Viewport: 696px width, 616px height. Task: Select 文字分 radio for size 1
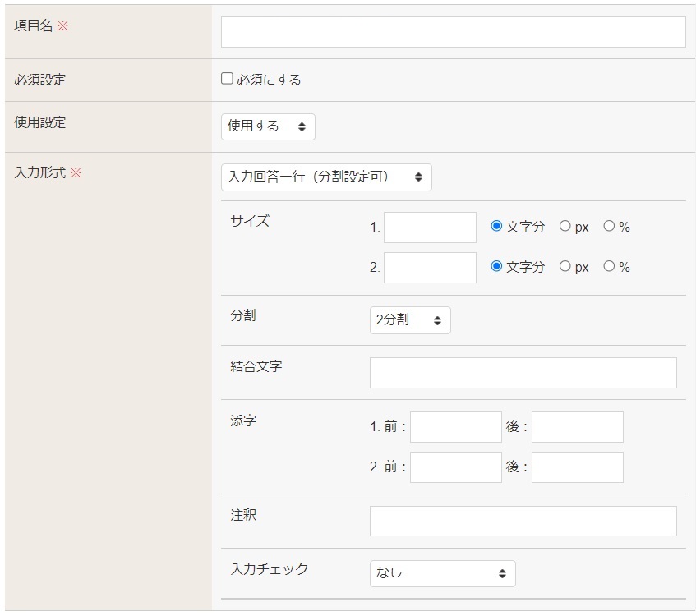point(496,227)
